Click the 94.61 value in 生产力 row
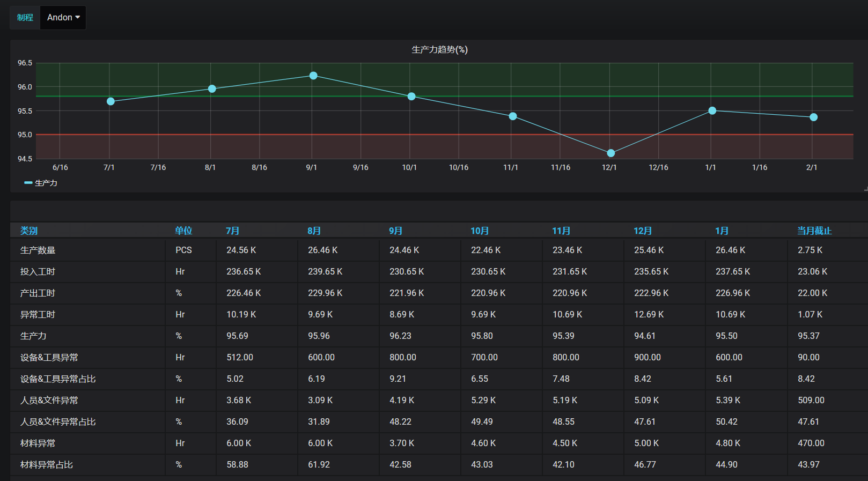The height and width of the screenshot is (481, 868). tap(644, 336)
